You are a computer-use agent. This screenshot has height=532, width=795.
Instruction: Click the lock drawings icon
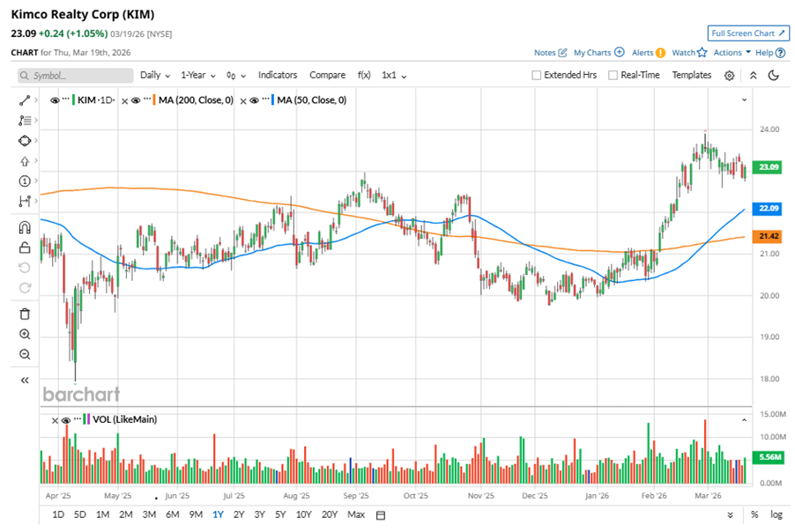[25, 248]
